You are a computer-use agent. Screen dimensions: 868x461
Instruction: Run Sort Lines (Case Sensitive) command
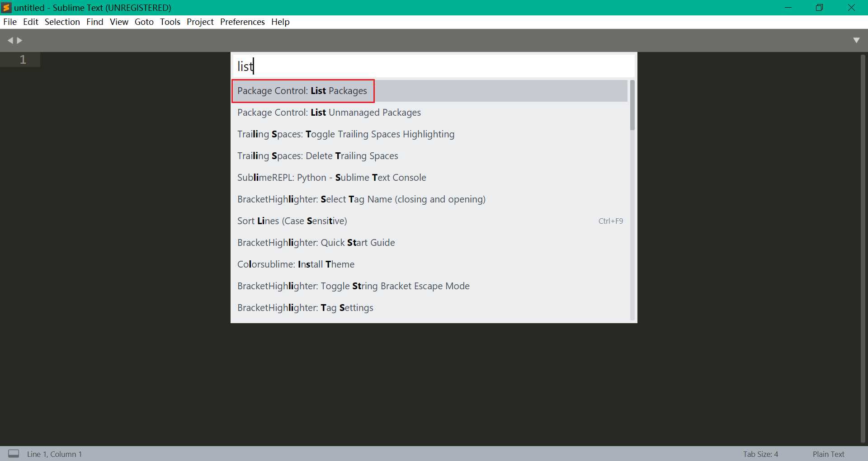(x=430, y=221)
